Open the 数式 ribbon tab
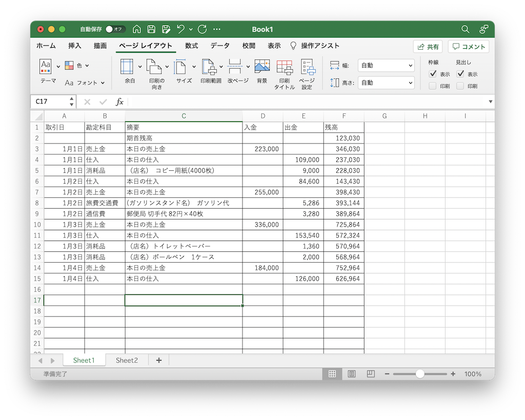This screenshot has height=420, width=525. click(x=191, y=46)
